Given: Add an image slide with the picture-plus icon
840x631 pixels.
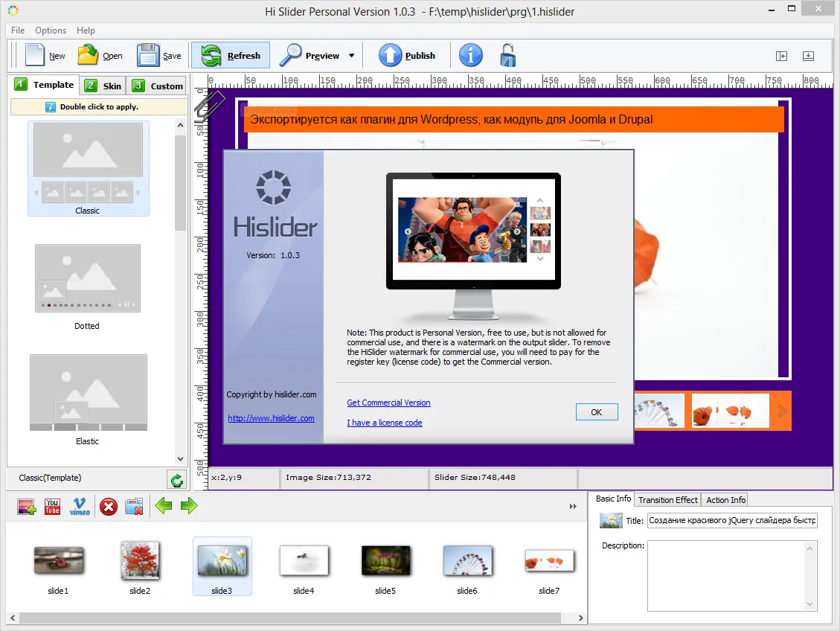Looking at the screenshot, I should [x=26, y=506].
